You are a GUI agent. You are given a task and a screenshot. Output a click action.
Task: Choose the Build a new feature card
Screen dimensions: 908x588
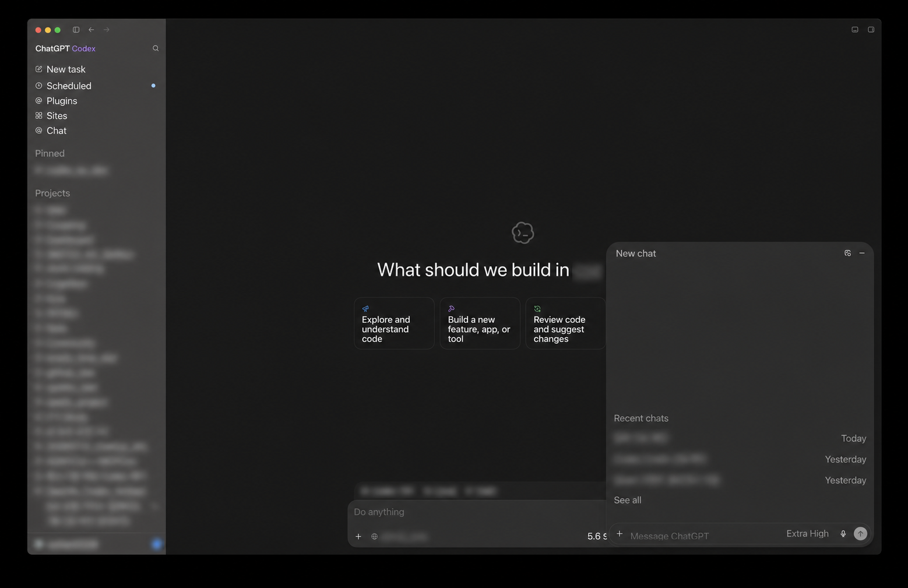tap(480, 323)
